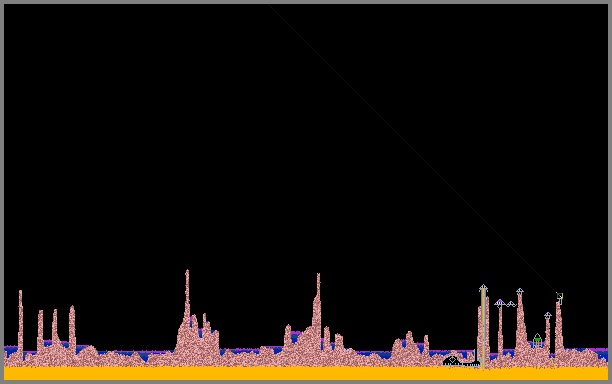Select the black dome bunker with diamond emblem

pos(452,360)
